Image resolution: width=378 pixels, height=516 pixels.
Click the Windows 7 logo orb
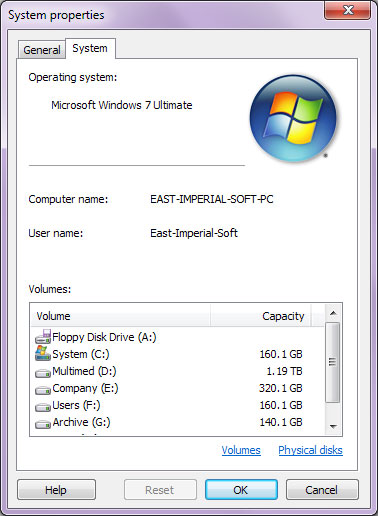coord(293,118)
